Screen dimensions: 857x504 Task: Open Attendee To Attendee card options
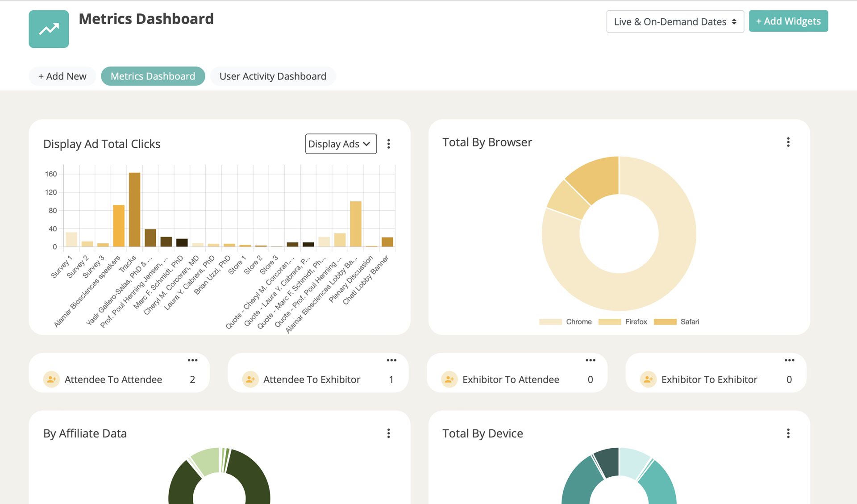[x=192, y=360]
